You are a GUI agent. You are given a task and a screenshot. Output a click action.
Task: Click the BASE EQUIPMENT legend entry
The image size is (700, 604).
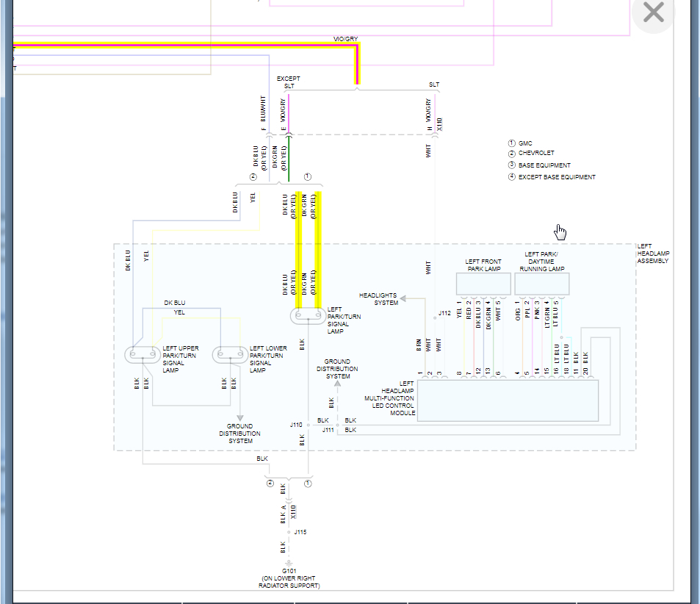[x=539, y=165]
